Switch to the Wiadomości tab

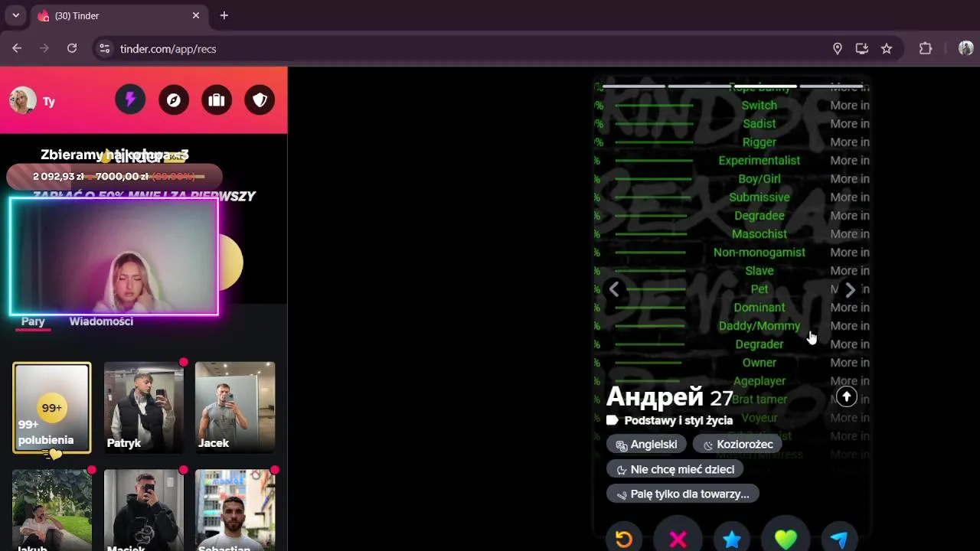(x=101, y=321)
